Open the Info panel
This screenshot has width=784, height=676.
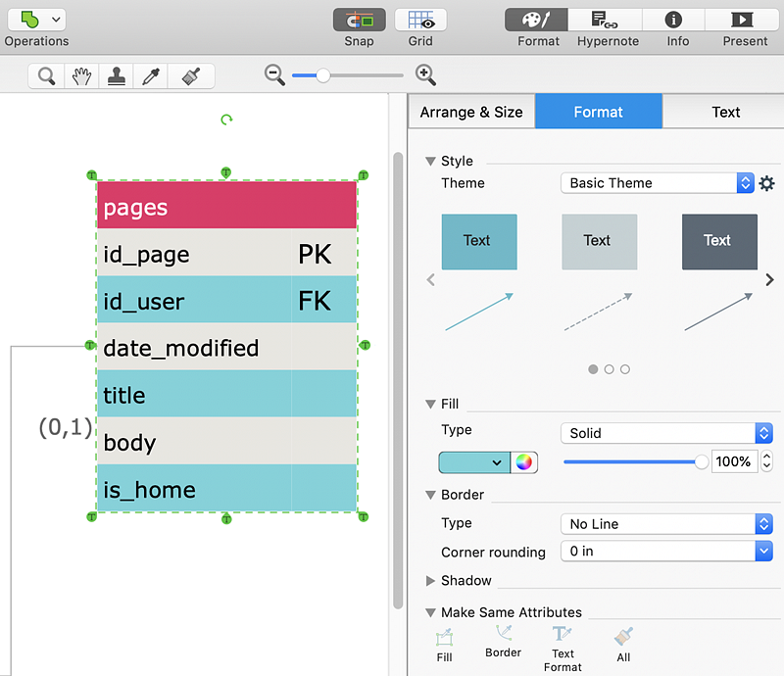point(673,20)
